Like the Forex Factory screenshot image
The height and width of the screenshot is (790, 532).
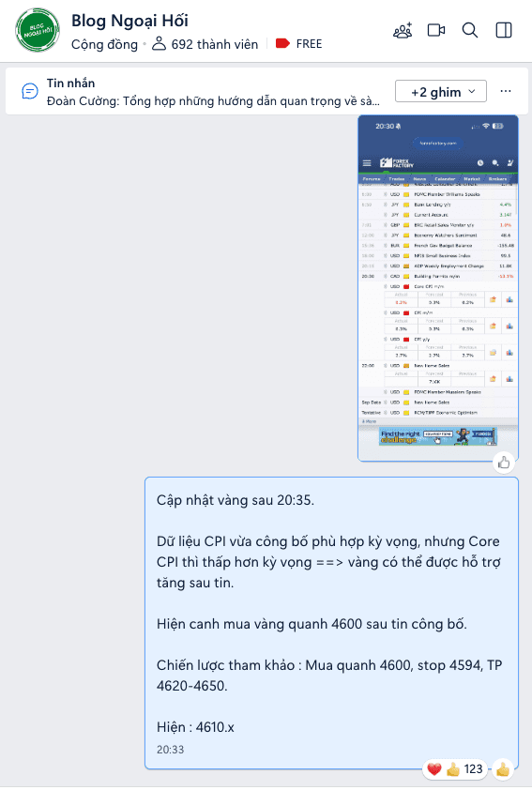pos(504,463)
